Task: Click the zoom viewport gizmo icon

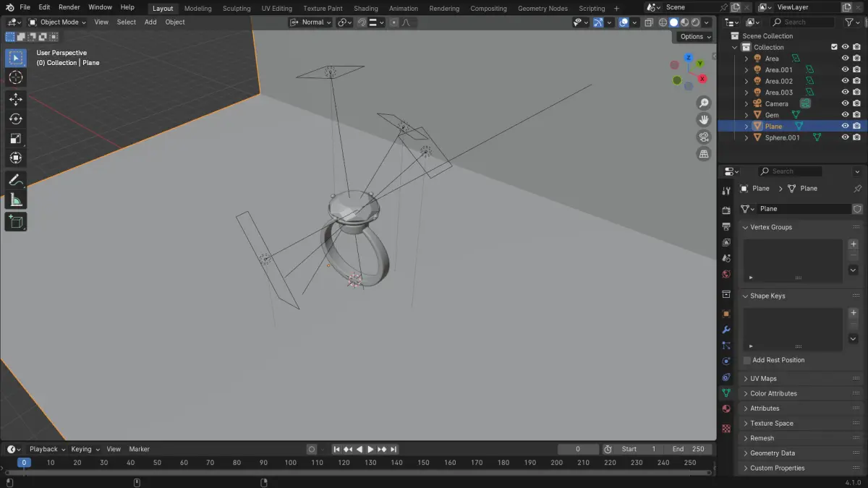Action: (x=704, y=103)
